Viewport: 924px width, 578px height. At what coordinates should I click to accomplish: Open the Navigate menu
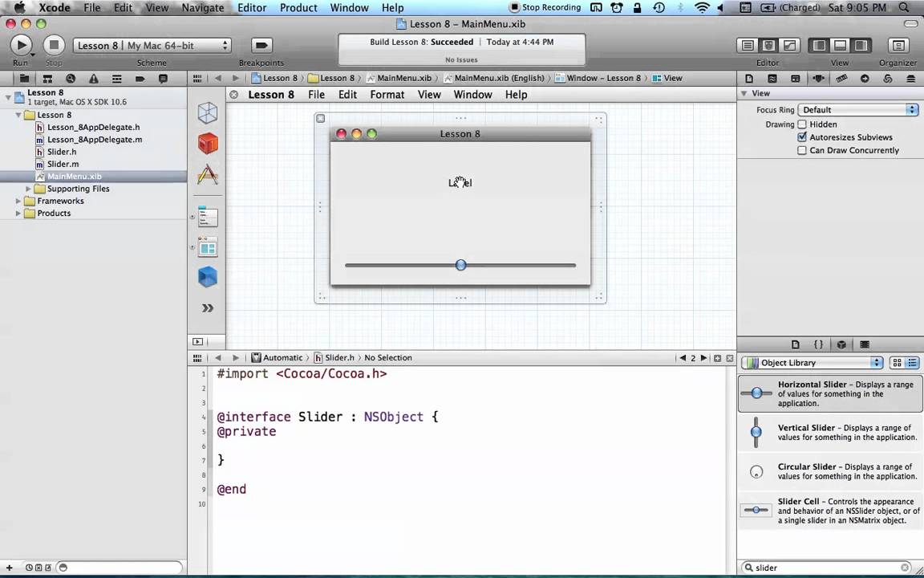203,8
